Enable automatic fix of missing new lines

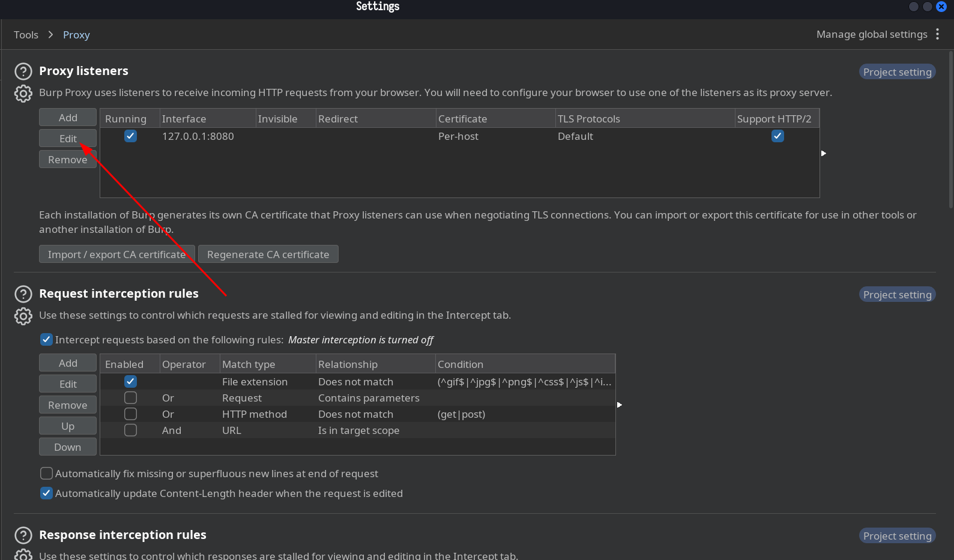pyautogui.click(x=46, y=474)
